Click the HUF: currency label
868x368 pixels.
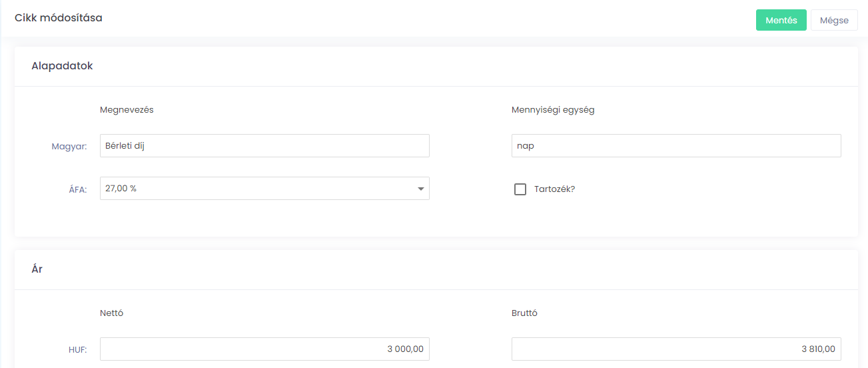tap(77, 350)
